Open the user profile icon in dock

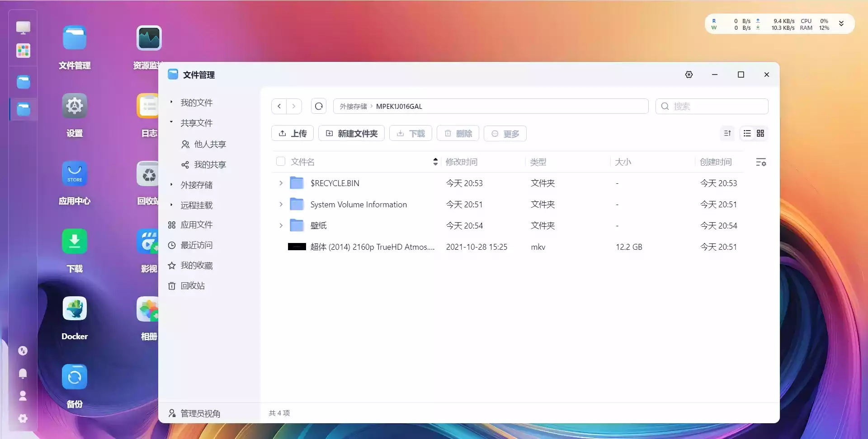[23, 396]
